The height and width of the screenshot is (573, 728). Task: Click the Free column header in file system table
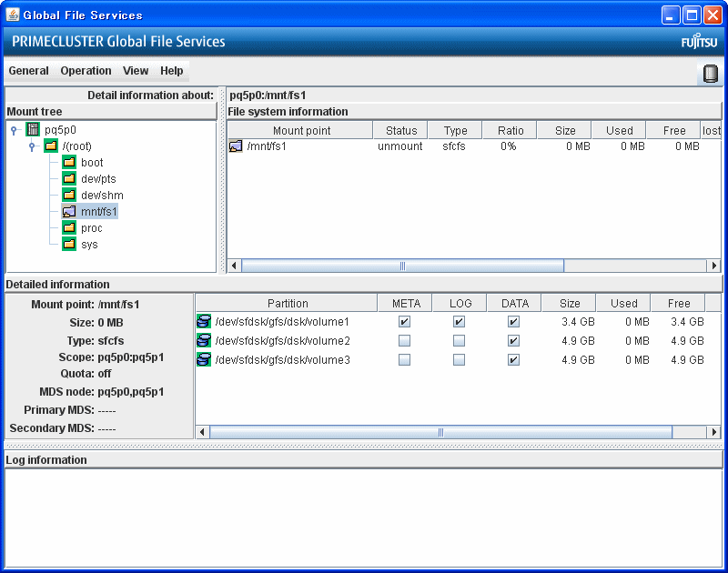pyautogui.click(x=673, y=130)
